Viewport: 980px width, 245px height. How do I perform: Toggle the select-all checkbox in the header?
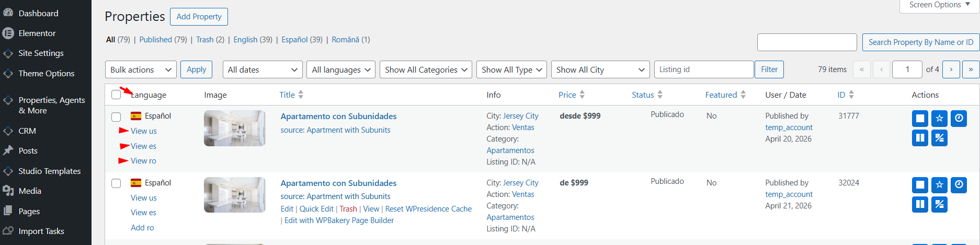point(116,95)
